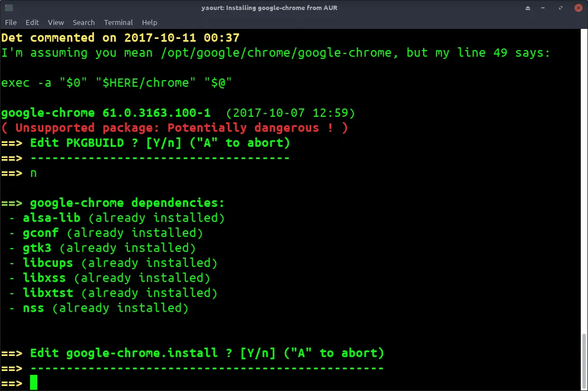Maximize the yaourt terminal window

pyautogui.click(x=561, y=8)
